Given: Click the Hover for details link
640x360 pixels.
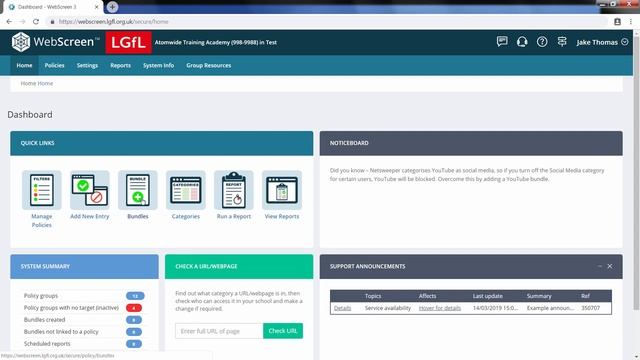Looking at the screenshot, I should [440, 308].
